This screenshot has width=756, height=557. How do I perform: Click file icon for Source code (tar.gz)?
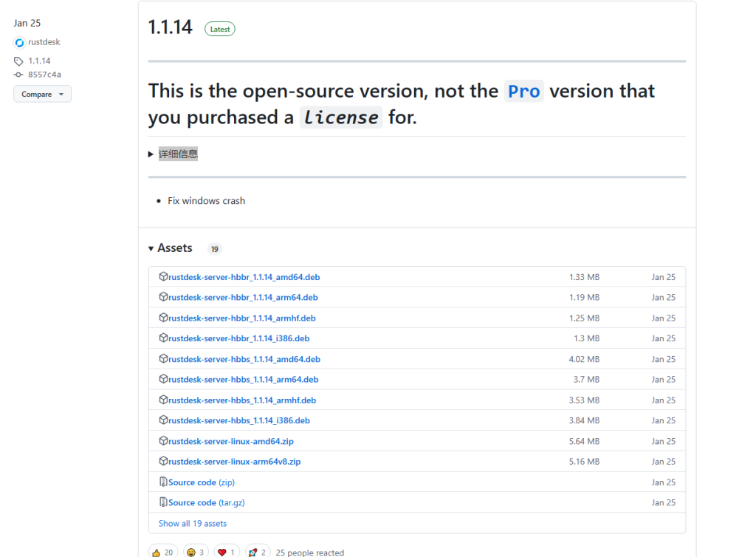(163, 502)
